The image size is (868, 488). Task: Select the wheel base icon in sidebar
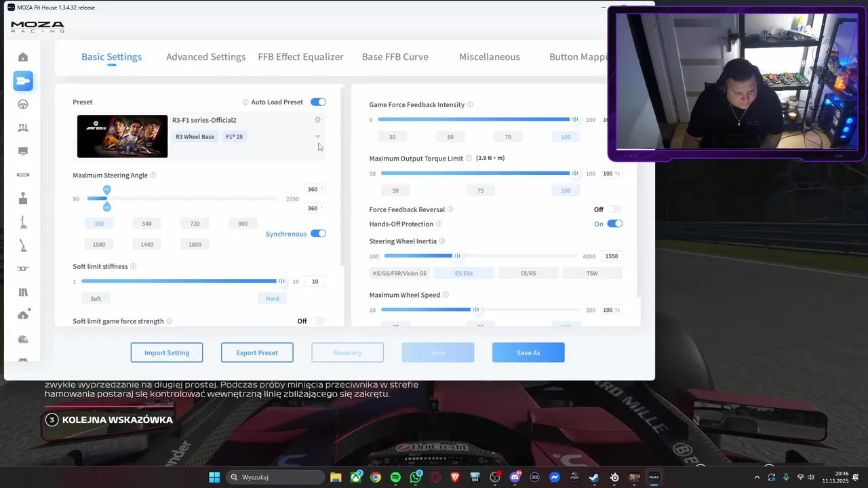point(23,81)
